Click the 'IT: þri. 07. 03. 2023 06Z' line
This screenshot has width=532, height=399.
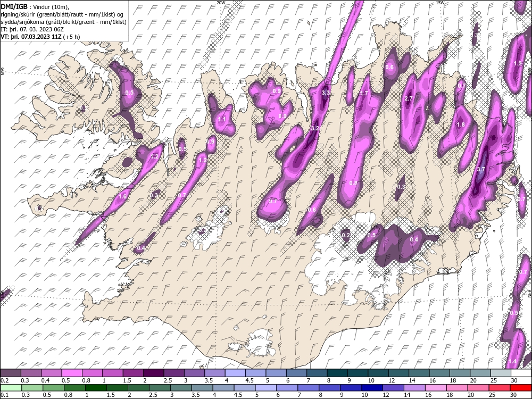pyautogui.click(x=31, y=29)
